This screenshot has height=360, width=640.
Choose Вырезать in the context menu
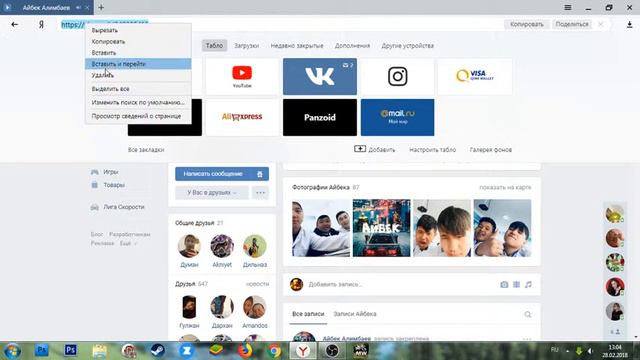(x=138, y=30)
